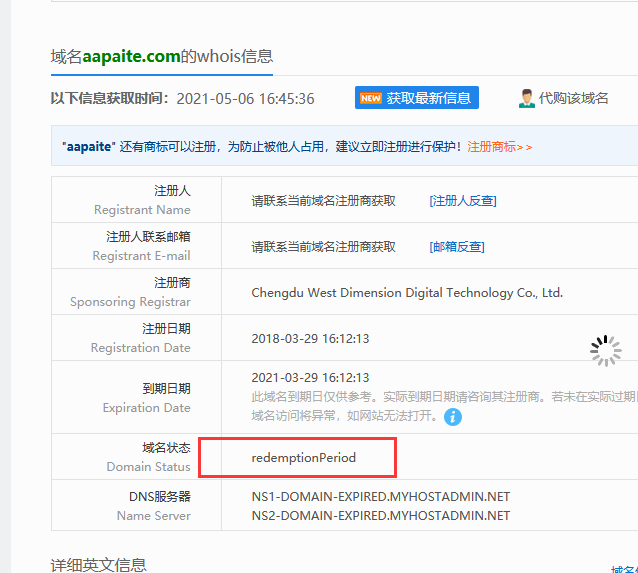Click the [注册人反查] reverse lookup link
The width and height of the screenshot is (638, 573).
pos(463,200)
